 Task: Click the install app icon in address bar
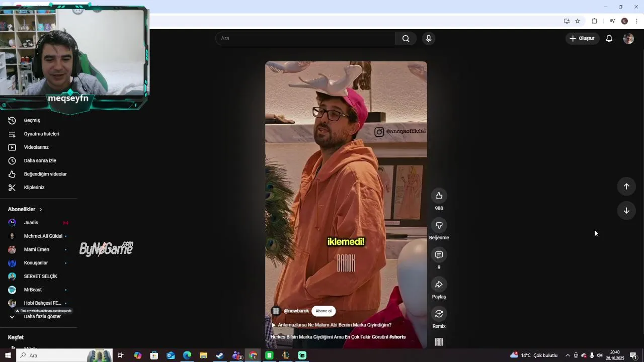(x=567, y=21)
